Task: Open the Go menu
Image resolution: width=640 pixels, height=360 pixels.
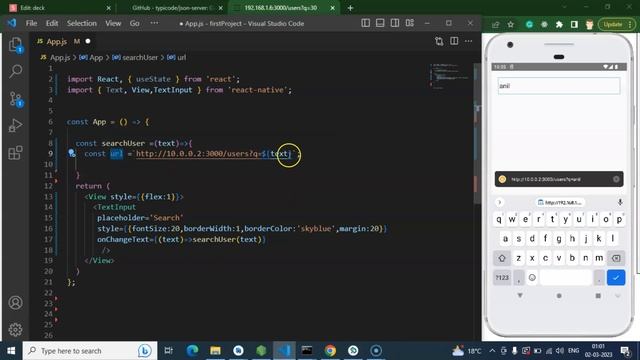Action: [x=135, y=23]
